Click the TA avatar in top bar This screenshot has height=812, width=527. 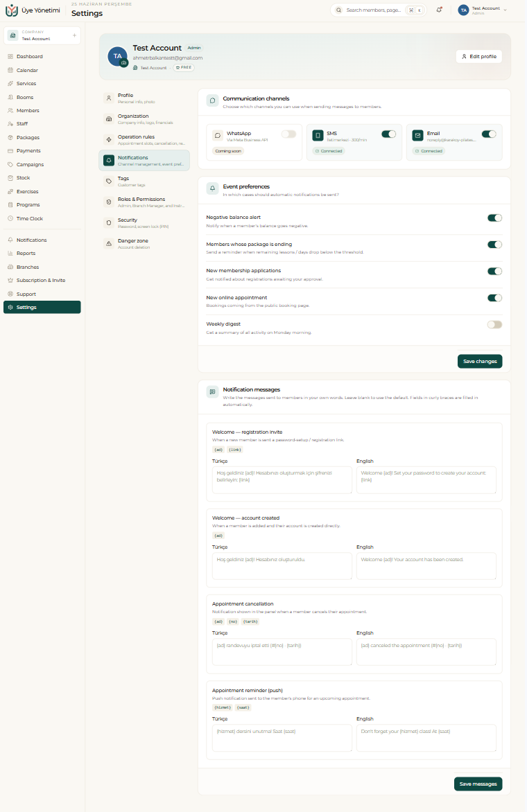(x=464, y=10)
